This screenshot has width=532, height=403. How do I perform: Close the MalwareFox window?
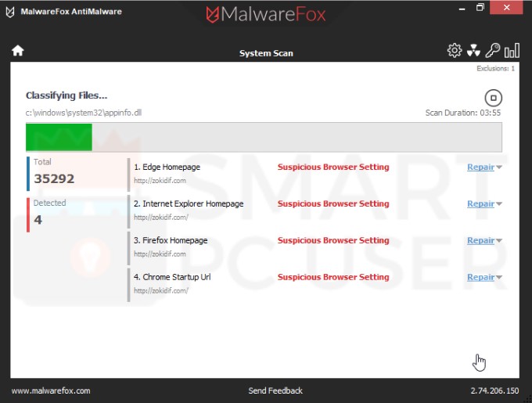[506, 8]
